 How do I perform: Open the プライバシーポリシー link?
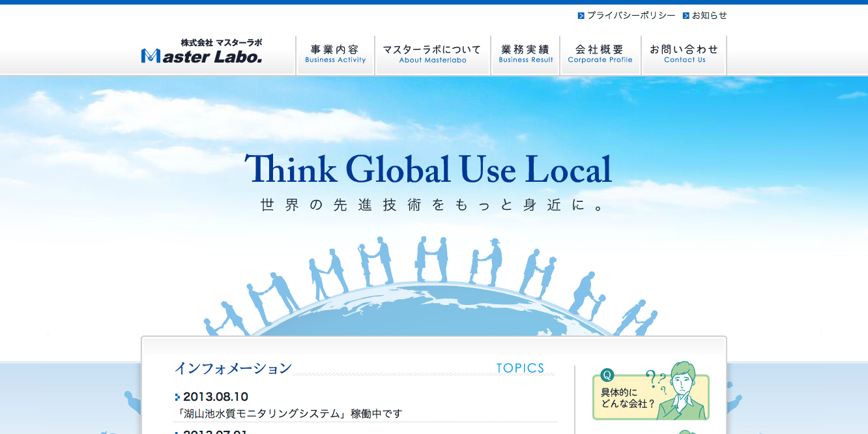631,15
